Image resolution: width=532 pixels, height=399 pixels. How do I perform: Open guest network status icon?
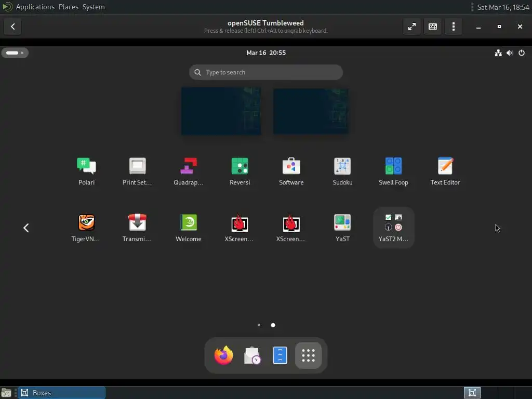pyautogui.click(x=498, y=52)
